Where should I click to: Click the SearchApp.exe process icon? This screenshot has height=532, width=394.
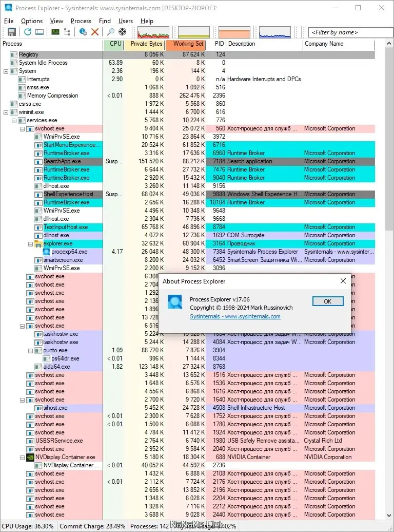pos(38,161)
